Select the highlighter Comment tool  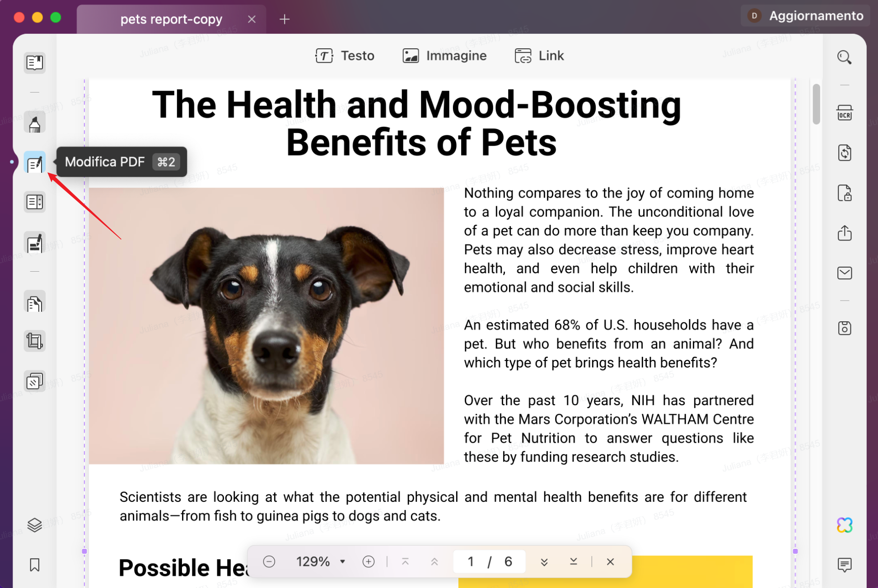coord(34,123)
